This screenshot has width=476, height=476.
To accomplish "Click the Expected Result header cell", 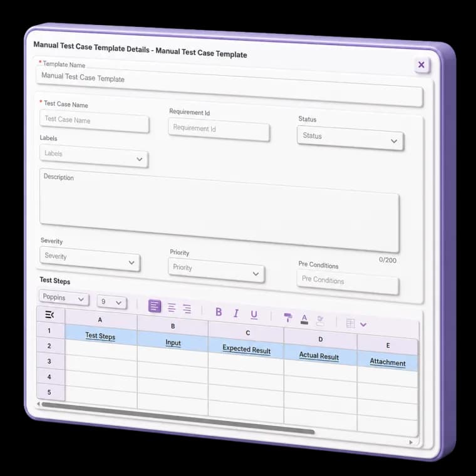I will [x=247, y=349].
